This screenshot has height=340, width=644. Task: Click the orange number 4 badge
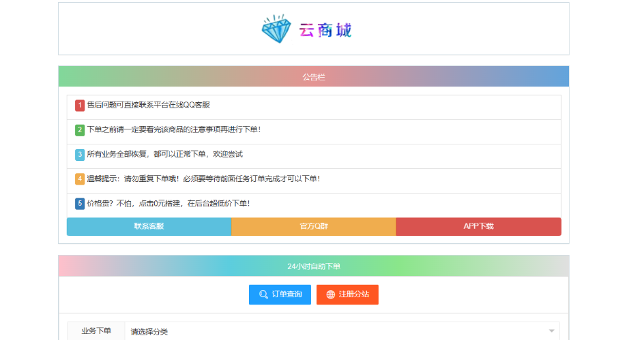(80, 179)
